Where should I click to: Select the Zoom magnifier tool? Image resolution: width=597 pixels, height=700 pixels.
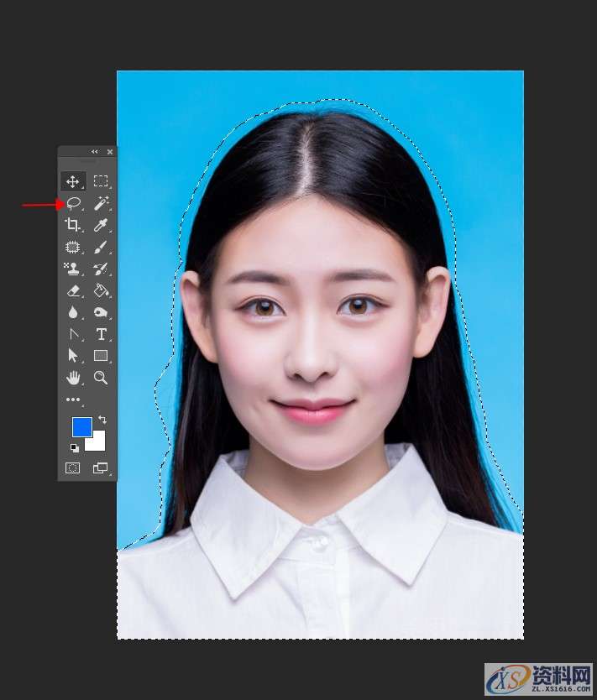click(x=101, y=378)
